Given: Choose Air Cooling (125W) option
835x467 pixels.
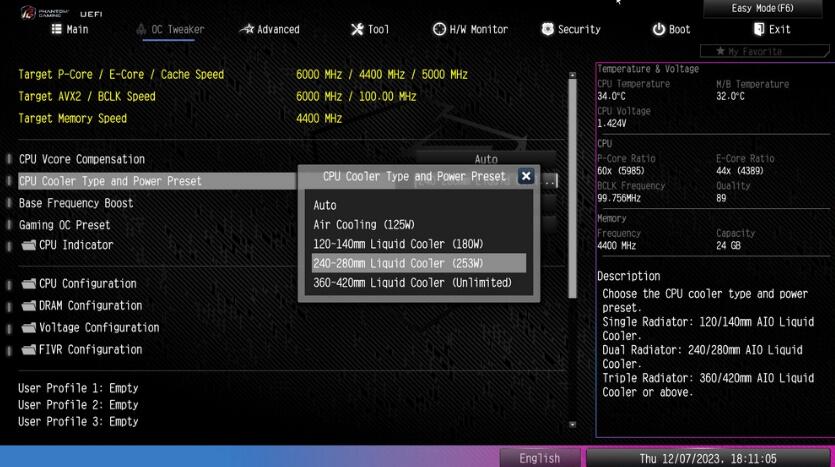Looking at the screenshot, I should pyautogui.click(x=419, y=225).
